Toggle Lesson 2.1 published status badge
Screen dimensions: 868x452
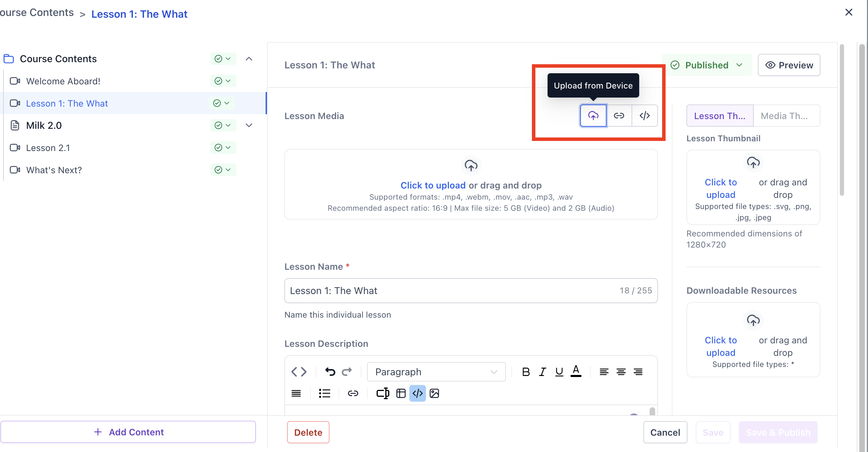[223, 148]
